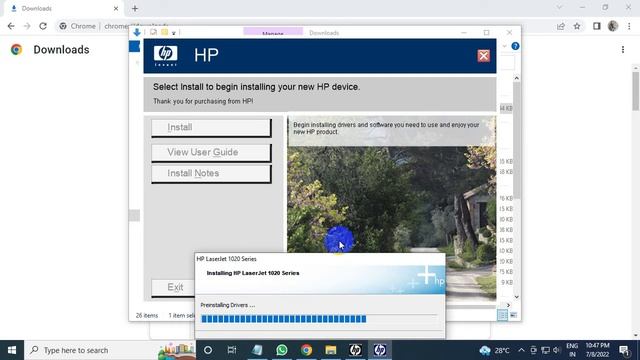Open the notification center icon

coord(624,350)
